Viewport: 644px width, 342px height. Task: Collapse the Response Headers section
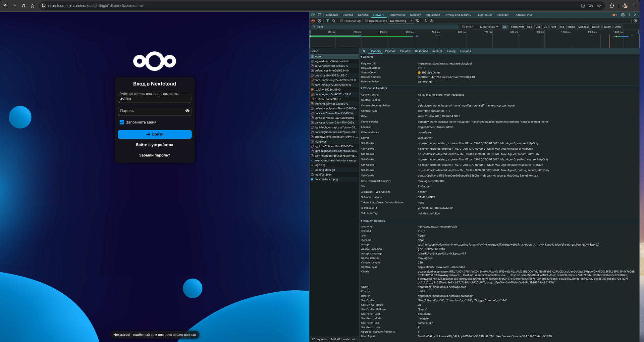(x=374, y=88)
